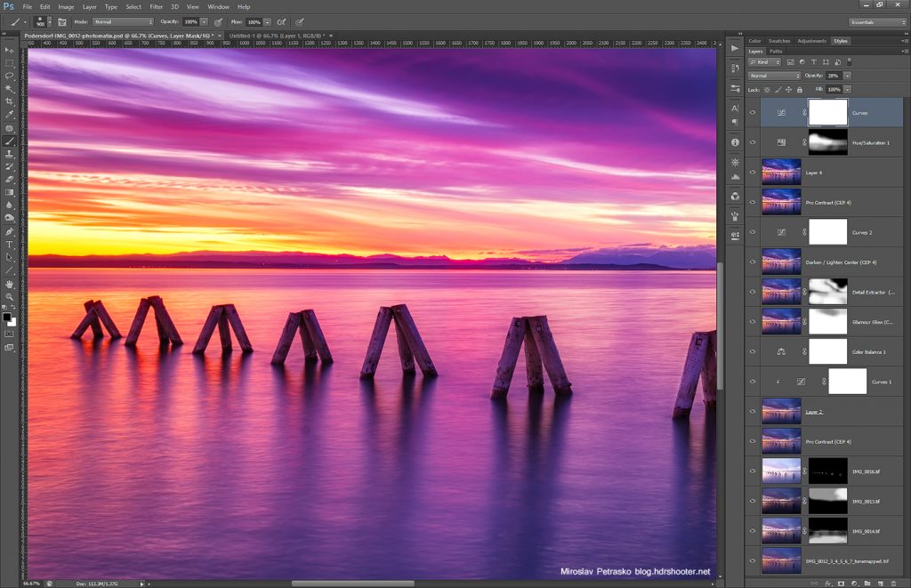The height and width of the screenshot is (588, 911).
Task: Toggle visibility of Hue/Saturation 1 layer
Action: [x=753, y=142]
